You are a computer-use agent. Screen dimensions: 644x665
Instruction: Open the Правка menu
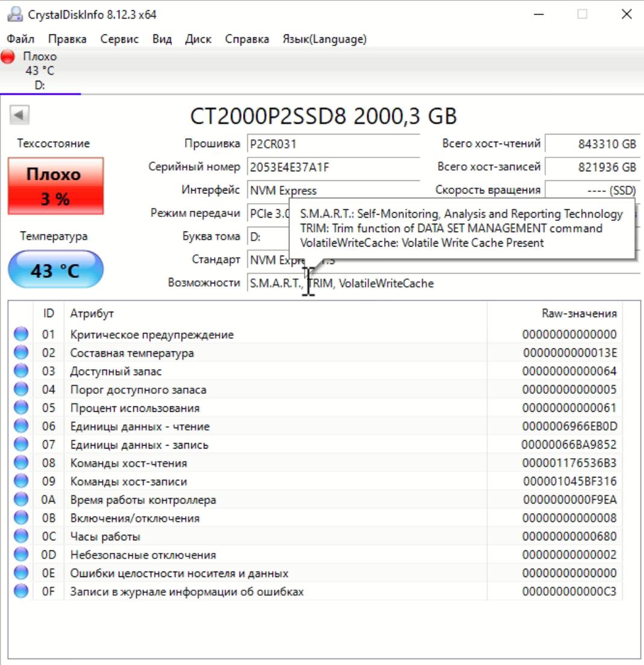(x=67, y=39)
